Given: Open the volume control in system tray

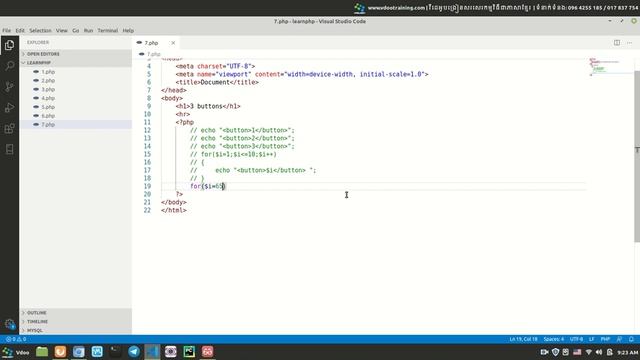Looking at the screenshot, I should (x=599, y=352).
